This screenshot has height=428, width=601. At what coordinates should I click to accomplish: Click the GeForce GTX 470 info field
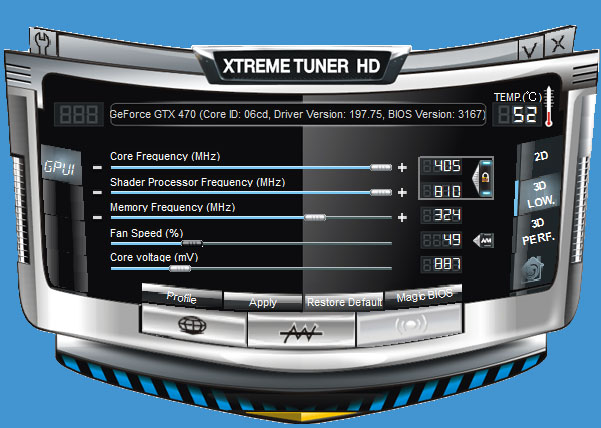(298, 114)
